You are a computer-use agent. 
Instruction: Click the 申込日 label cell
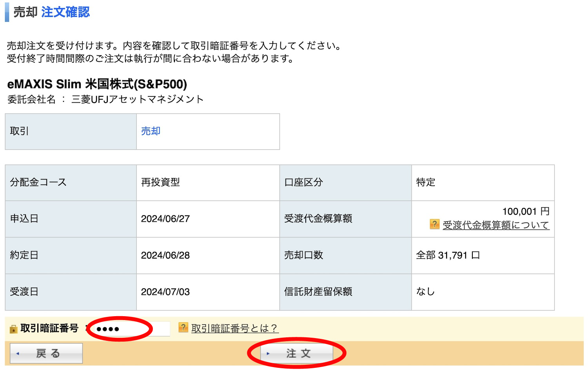(x=71, y=219)
